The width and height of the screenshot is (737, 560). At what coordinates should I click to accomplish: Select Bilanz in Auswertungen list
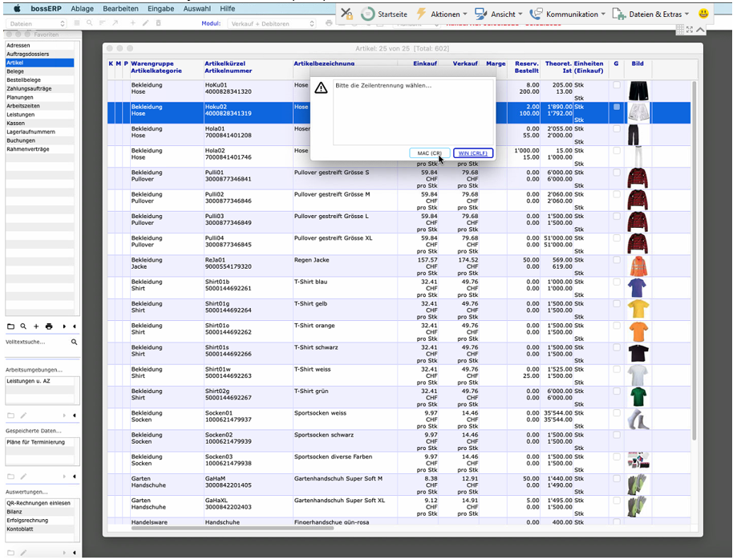15,511
